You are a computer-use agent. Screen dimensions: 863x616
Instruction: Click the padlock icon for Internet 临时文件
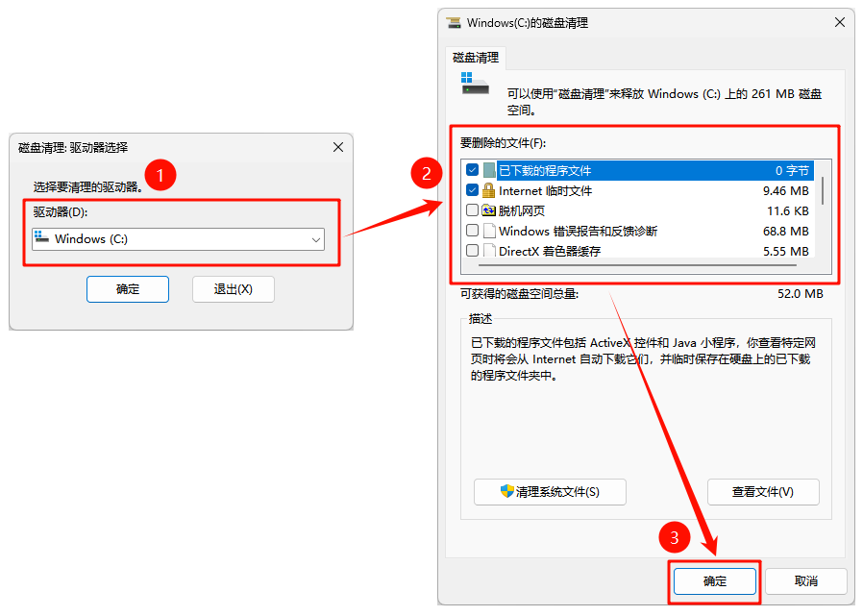pos(489,190)
